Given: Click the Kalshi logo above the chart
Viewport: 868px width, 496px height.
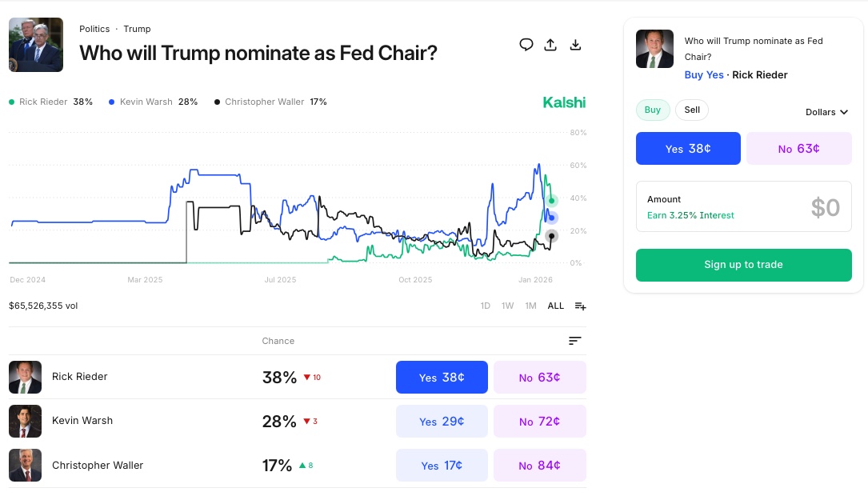Looking at the screenshot, I should pyautogui.click(x=564, y=102).
